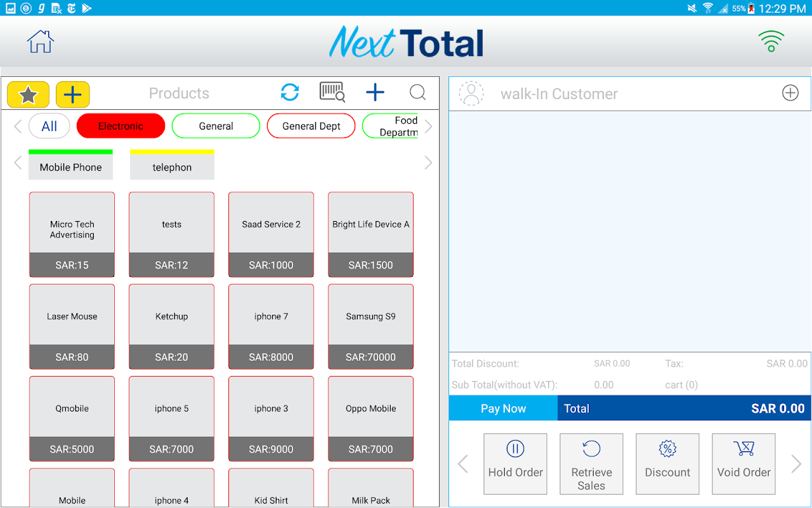Select the Electronic category
812x508 pixels.
click(121, 126)
